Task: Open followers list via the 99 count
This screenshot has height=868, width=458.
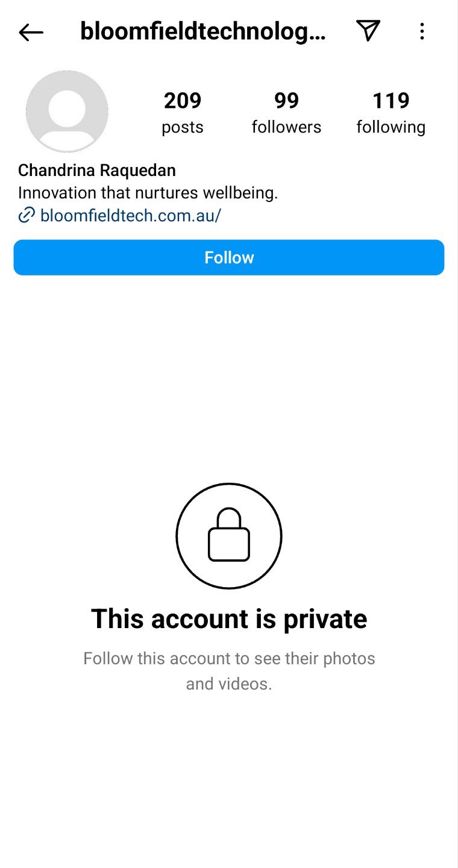Action: point(286,101)
